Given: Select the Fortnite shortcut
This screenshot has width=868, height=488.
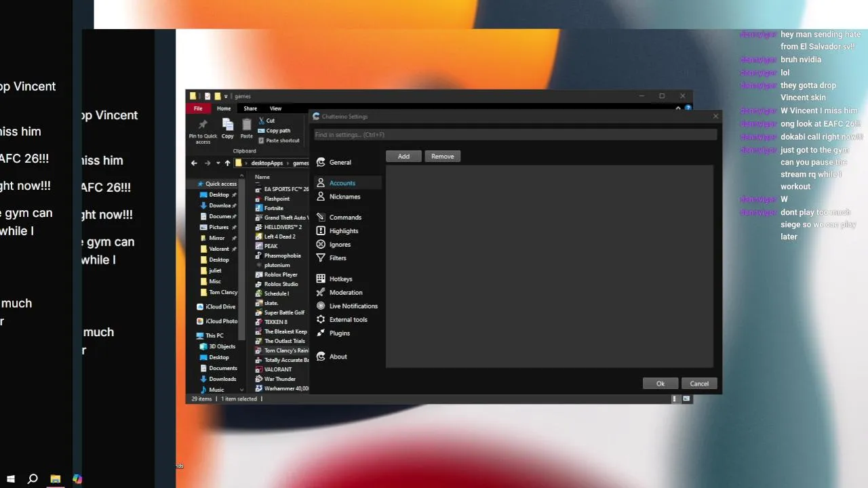Looking at the screenshot, I should [x=270, y=208].
